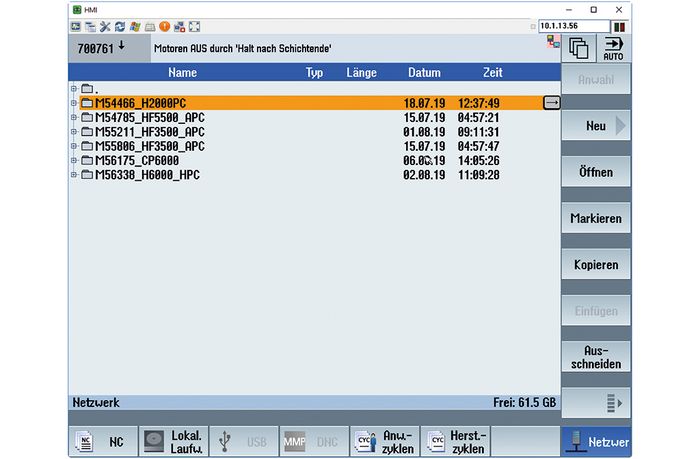Expand the M54785_HF5500_APC folder
The width and height of the screenshot is (700, 459).
pyautogui.click(x=74, y=118)
